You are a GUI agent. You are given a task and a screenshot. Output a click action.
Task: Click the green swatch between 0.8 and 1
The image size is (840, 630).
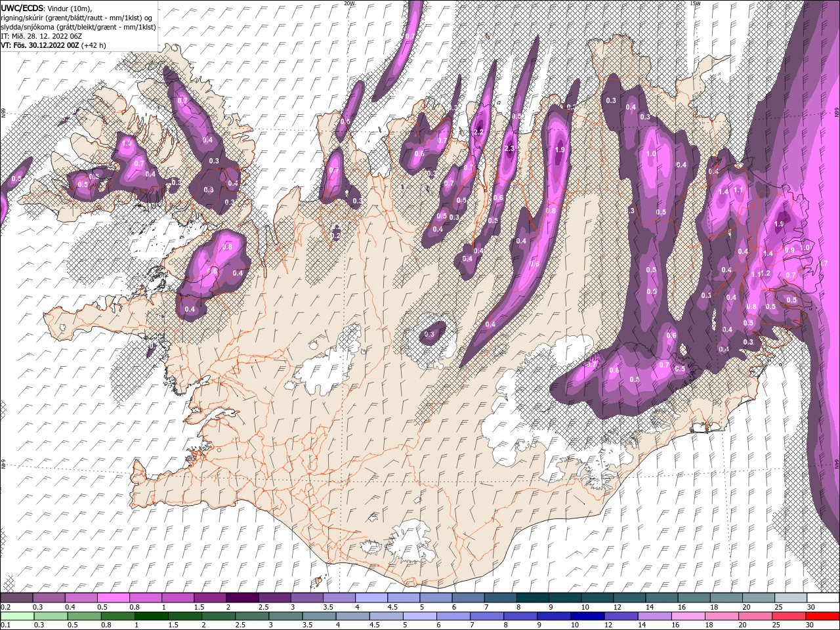(117, 616)
